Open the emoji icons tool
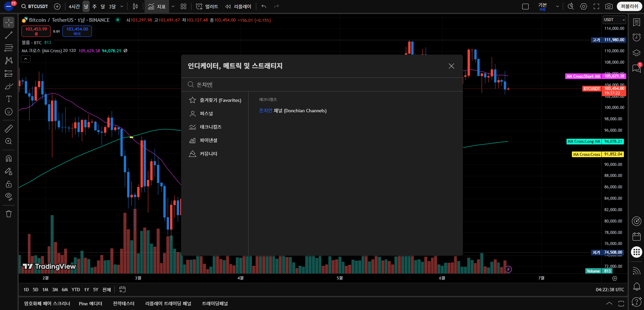The width and height of the screenshot is (644, 310). tap(9, 112)
